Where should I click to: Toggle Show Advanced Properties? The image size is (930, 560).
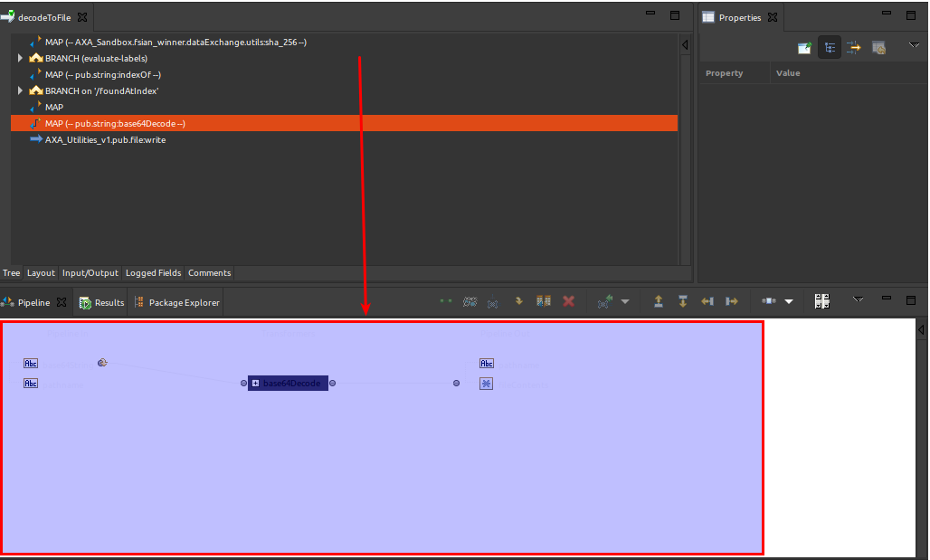(854, 47)
